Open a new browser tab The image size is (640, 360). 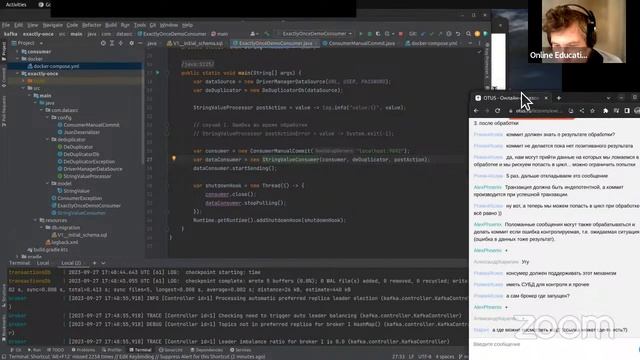(559, 98)
